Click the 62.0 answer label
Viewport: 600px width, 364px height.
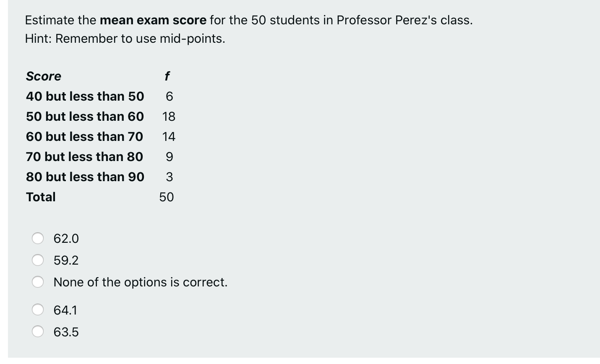point(65,238)
